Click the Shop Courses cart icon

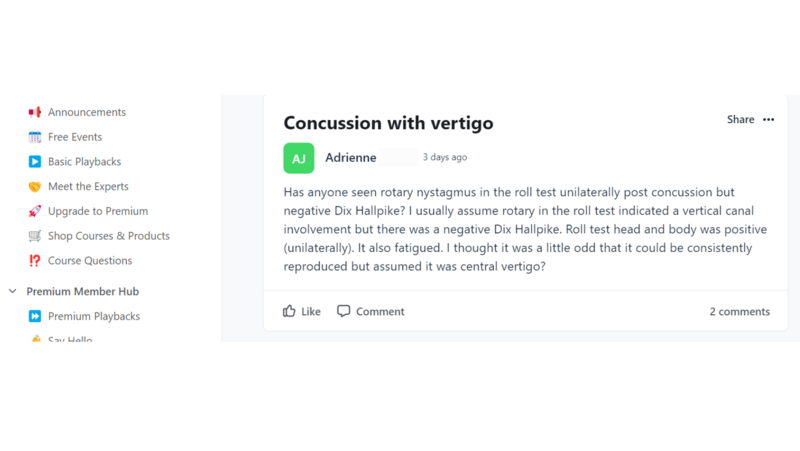click(35, 236)
